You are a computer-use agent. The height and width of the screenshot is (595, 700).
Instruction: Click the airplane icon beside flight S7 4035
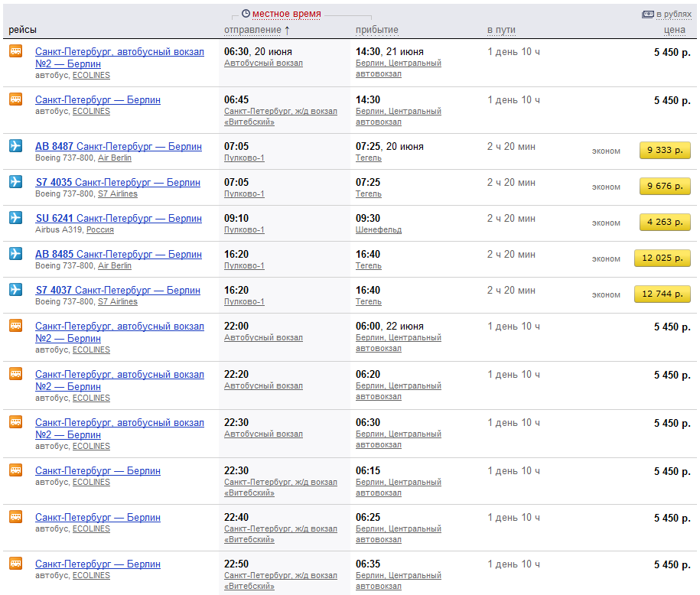click(x=15, y=182)
